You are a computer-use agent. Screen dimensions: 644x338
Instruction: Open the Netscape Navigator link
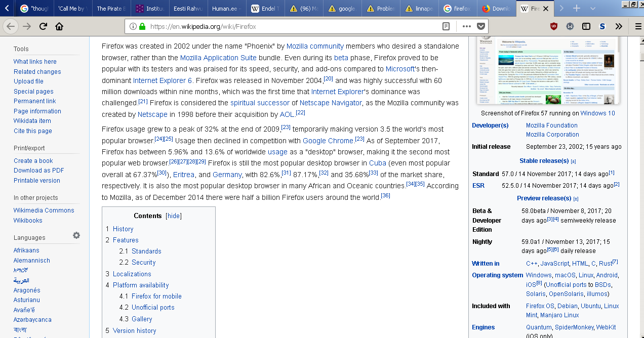point(330,103)
